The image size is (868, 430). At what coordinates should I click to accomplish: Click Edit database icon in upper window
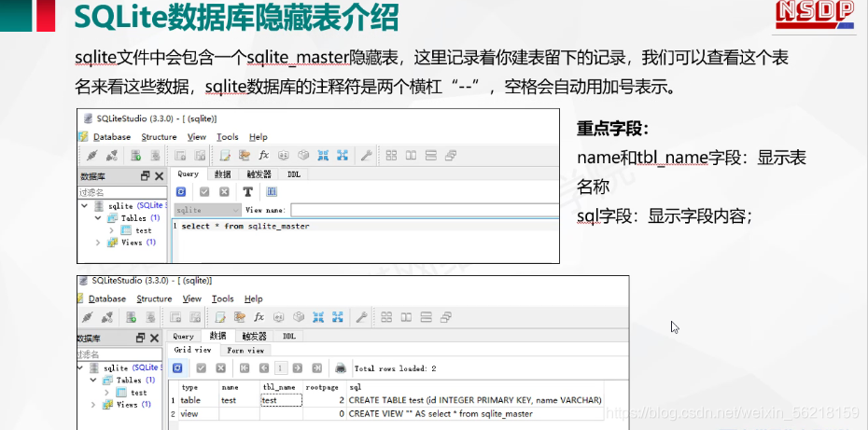pos(156,156)
